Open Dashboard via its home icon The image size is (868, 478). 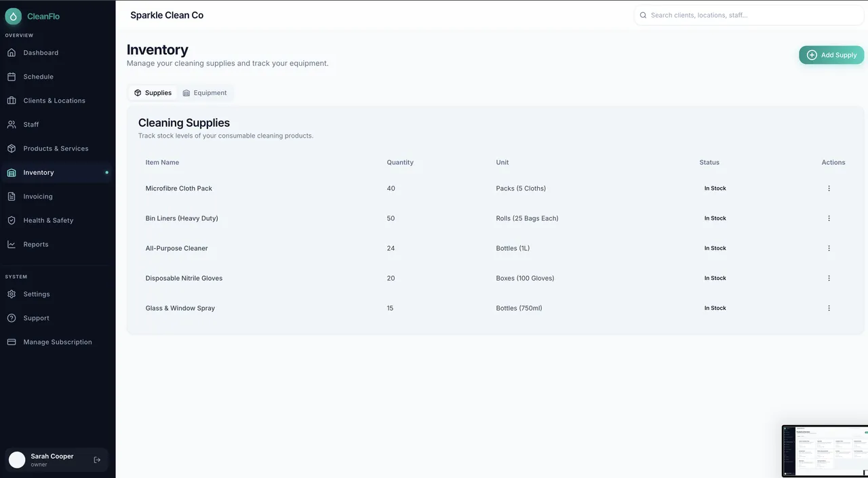[x=12, y=53]
